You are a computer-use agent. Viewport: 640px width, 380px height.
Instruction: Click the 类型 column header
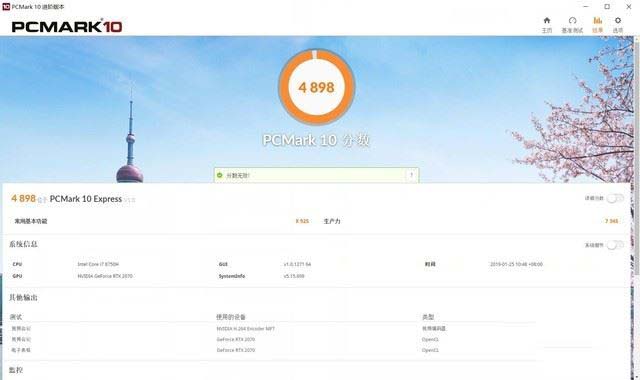click(428, 317)
